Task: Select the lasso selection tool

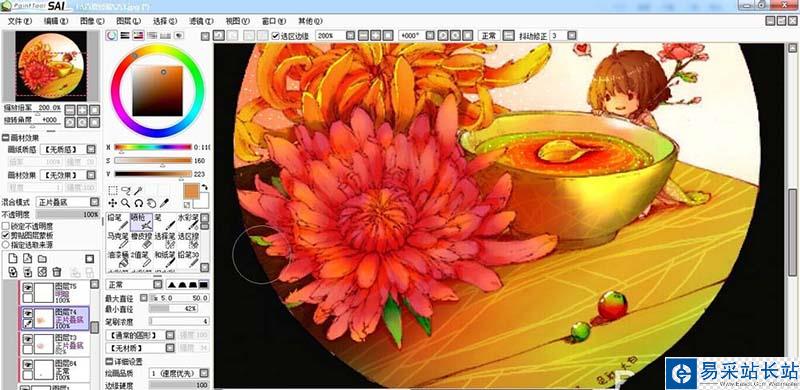Action: point(126,191)
